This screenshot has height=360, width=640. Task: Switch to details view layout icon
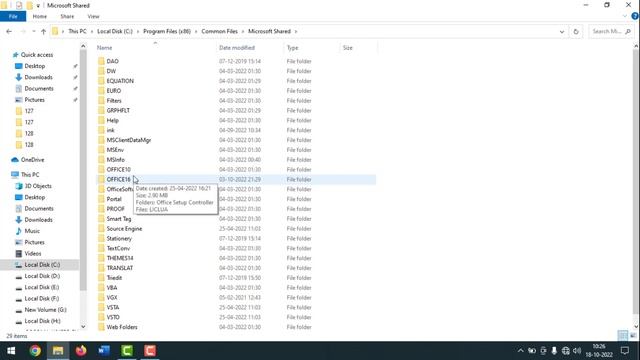(x=623, y=336)
